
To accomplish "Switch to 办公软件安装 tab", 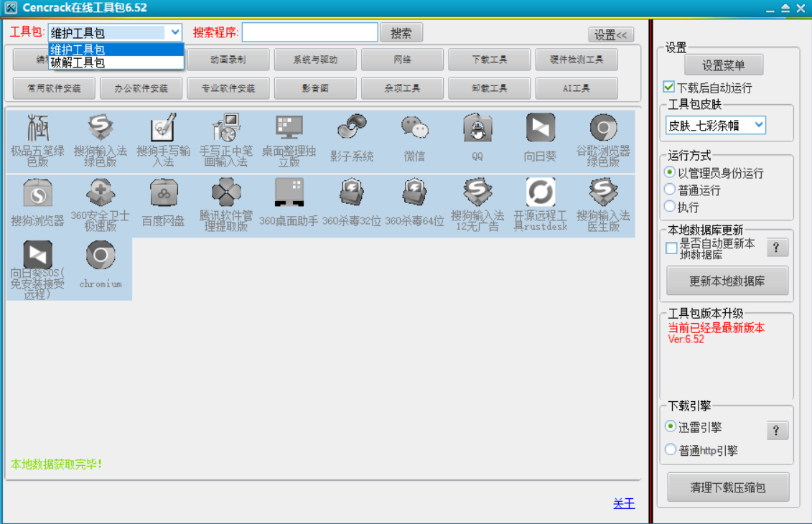I will pyautogui.click(x=141, y=88).
